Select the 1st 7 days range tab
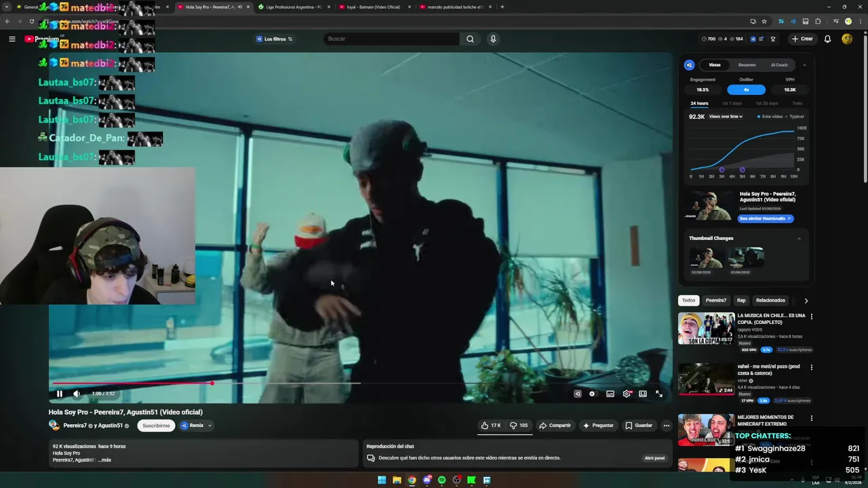 pyautogui.click(x=732, y=104)
